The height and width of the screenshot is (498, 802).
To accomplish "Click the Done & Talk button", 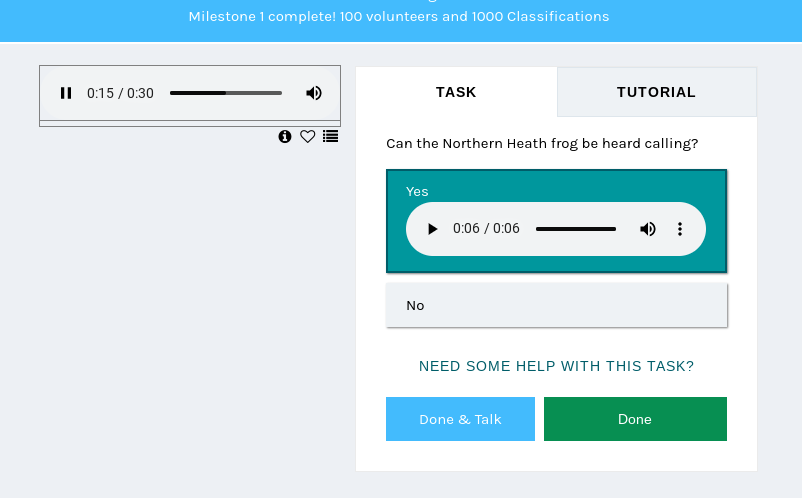I will 460,419.
